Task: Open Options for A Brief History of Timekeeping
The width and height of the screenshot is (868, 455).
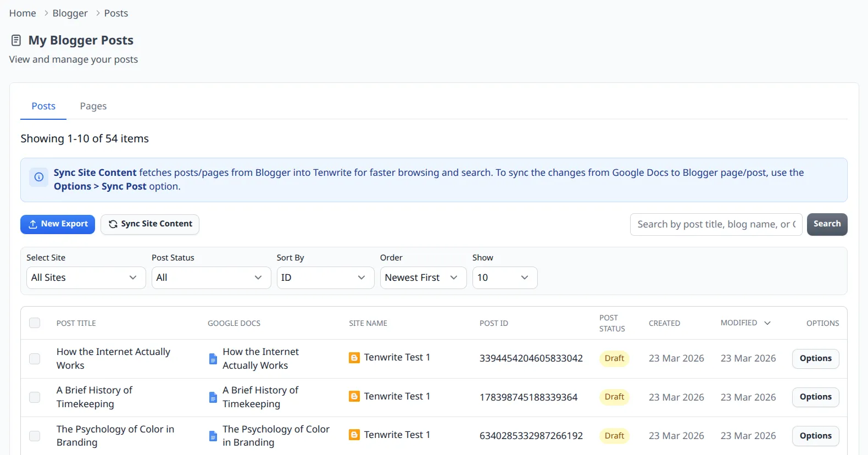Action: point(815,397)
